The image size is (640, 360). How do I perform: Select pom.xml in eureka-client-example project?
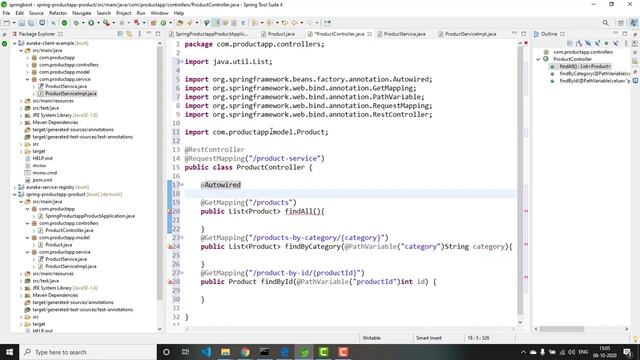[42, 180]
